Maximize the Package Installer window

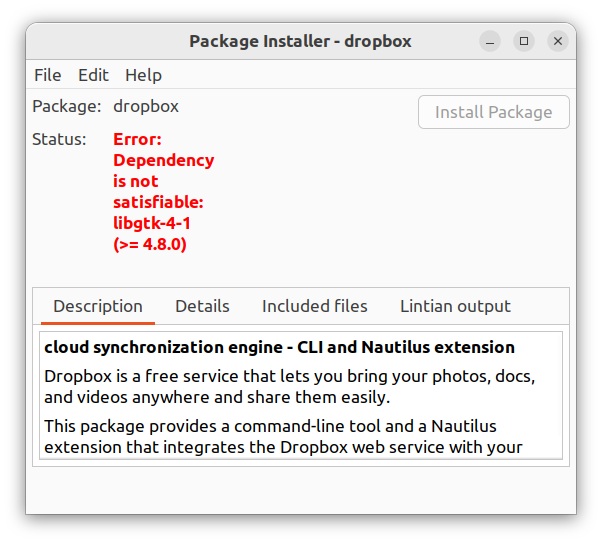tap(524, 41)
